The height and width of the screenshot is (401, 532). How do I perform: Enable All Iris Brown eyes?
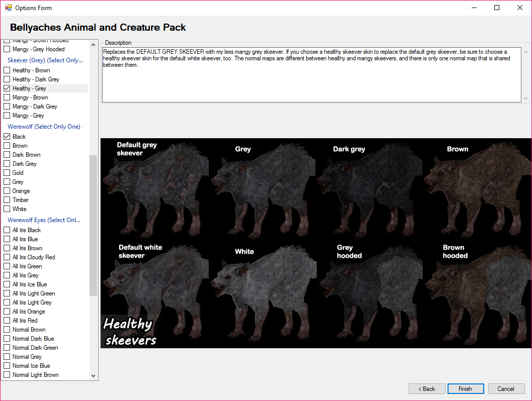[x=7, y=248]
